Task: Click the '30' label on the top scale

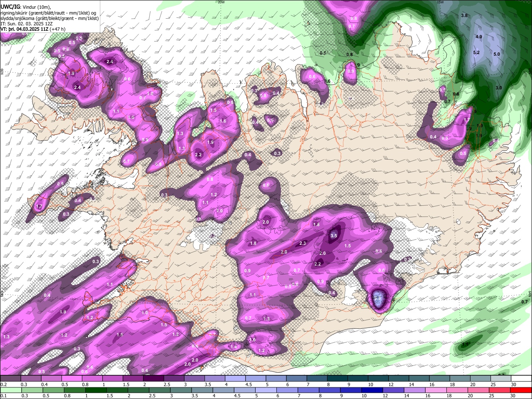Action: [x=514, y=384]
